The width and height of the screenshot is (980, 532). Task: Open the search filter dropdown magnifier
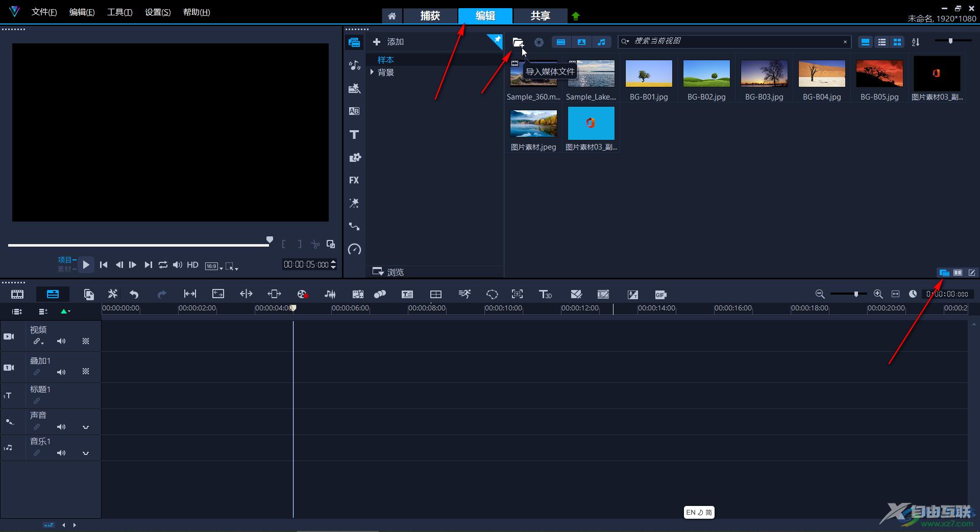tap(625, 42)
